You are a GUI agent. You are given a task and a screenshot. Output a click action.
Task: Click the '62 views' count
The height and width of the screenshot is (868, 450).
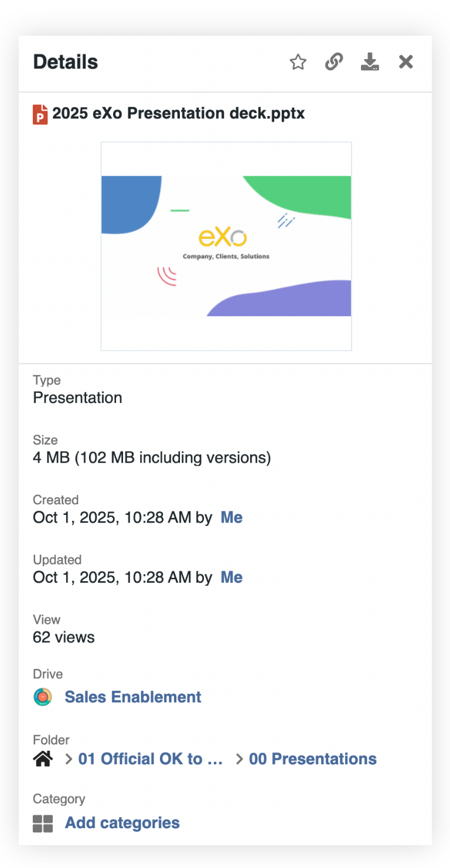pos(64,637)
